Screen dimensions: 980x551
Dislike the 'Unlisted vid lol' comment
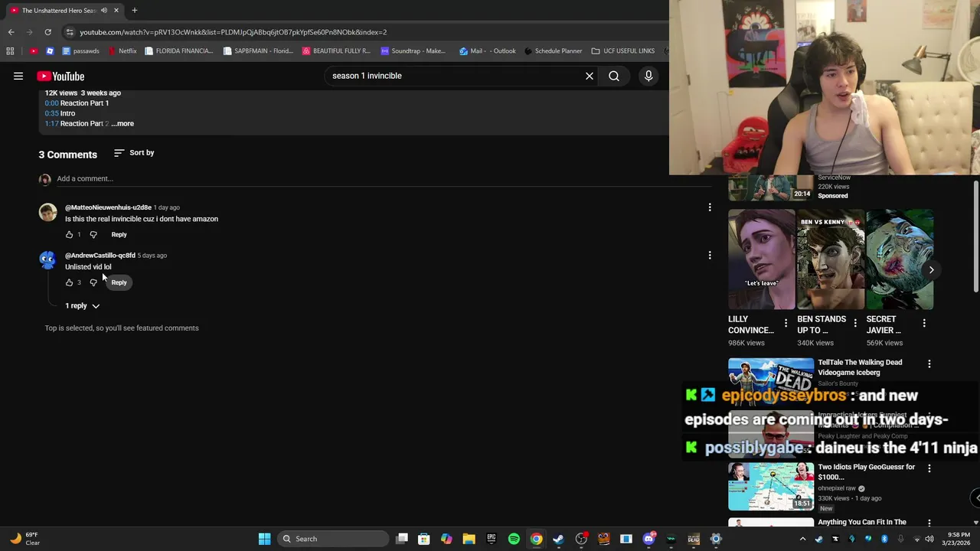pos(93,282)
